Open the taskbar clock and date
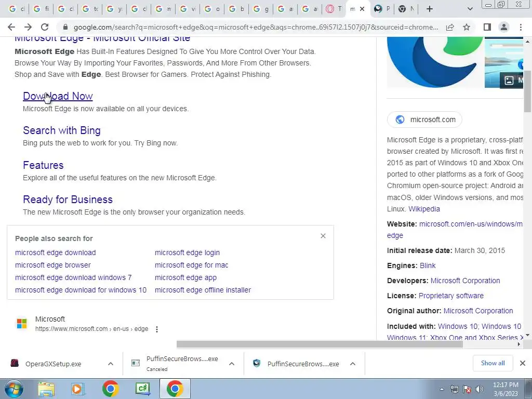 coord(505,389)
